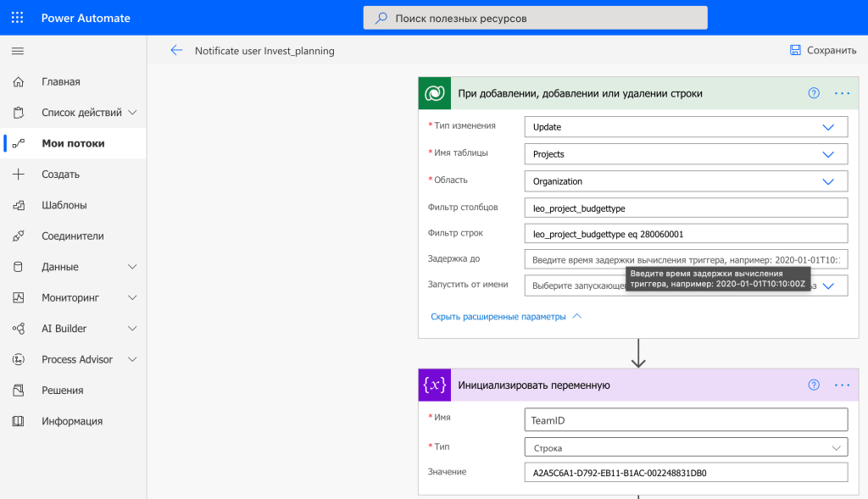Viewport: 868px width, 499px height.
Task: Click the purple variable action icon
Action: (x=435, y=385)
